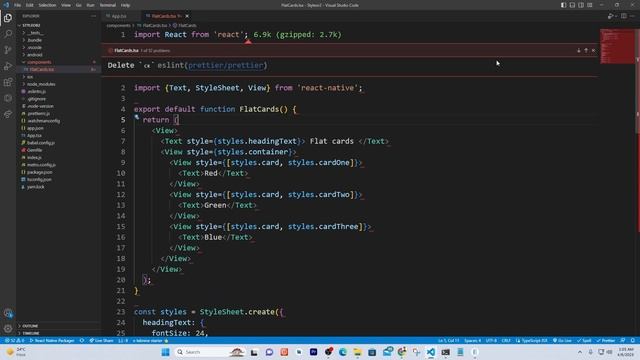The image size is (640, 360).
Task: Click the minimap code overview
Action: (618, 46)
